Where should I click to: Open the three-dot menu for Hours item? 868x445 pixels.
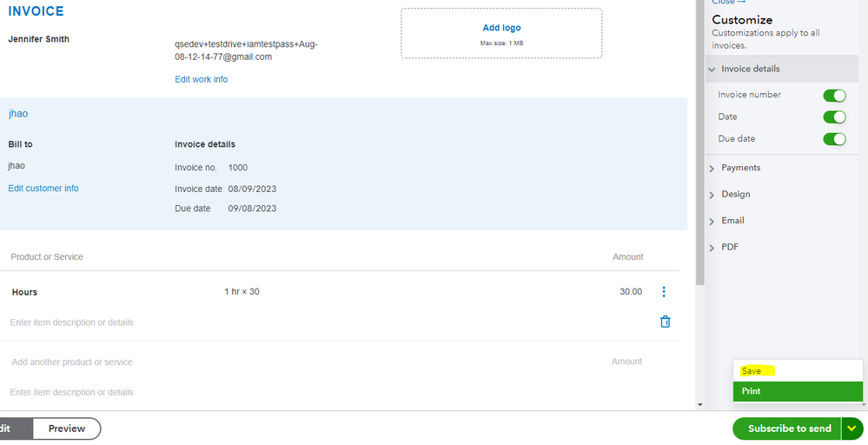coord(664,292)
